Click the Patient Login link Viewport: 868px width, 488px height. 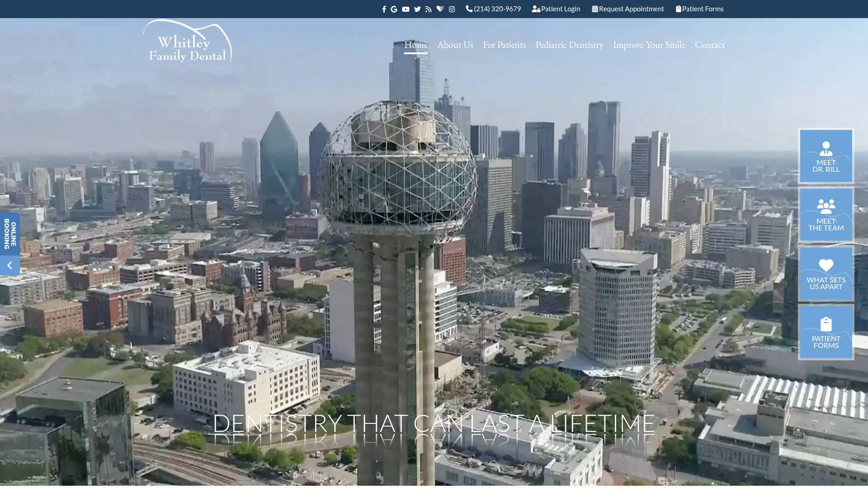(x=556, y=9)
